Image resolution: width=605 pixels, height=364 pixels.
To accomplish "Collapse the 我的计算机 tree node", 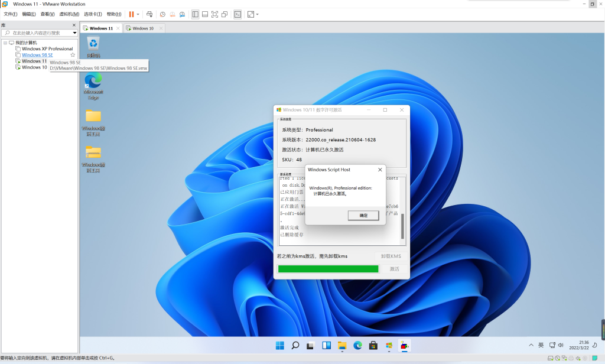I will pos(5,43).
